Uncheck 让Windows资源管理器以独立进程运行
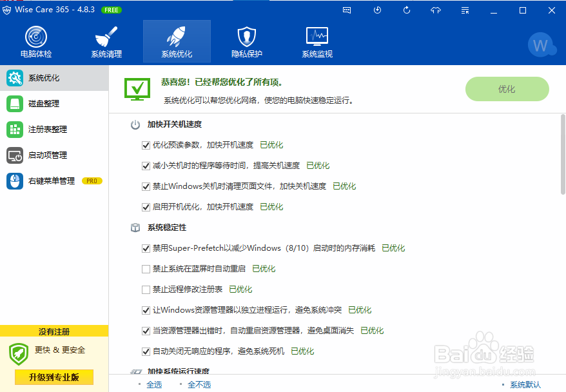The height and width of the screenshot is (392, 566). 146,310
